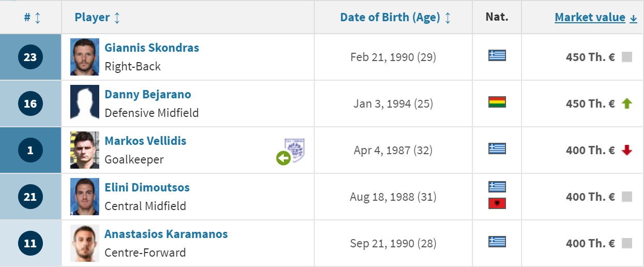The width and height of the screenshot is (644, 267).
Task: Open Danny Bejarano player profile link
Action: [x=148, y=94]
